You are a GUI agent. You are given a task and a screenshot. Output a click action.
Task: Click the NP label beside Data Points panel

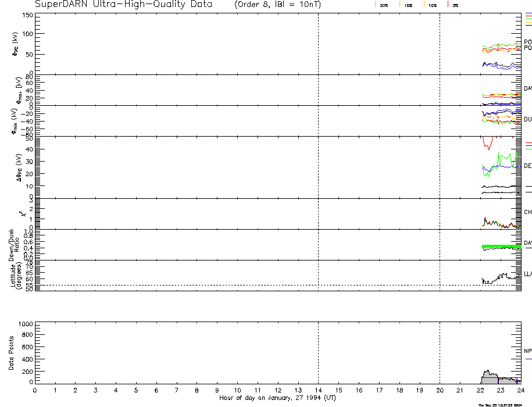click(x=527, y=351)
